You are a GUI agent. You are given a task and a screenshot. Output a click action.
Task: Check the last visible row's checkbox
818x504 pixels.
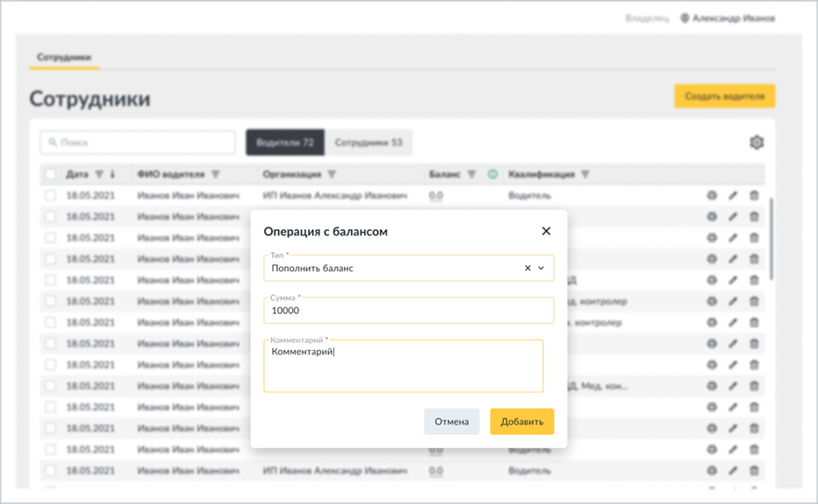tap(50, 471)
